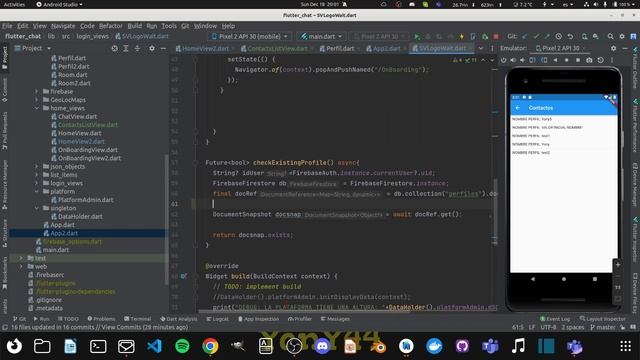This screenshot has width=640, height=360.
Task: Open IDE settings gear in main toolbar
Action: tap(622, 36)
